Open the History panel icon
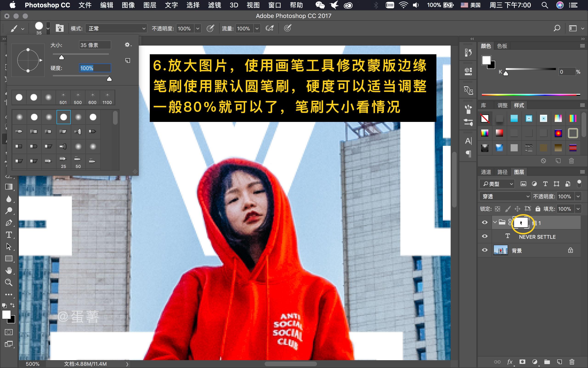Screen dimensions: 588x368 (x=468, y=52)
